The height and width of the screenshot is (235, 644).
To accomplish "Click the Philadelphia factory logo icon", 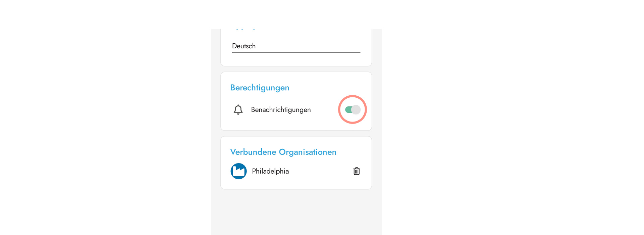I will click(x=238, y=171).
